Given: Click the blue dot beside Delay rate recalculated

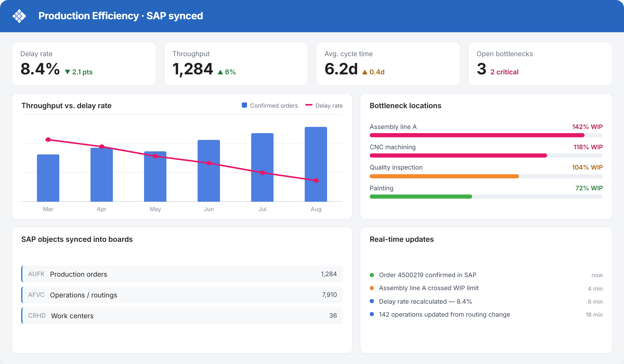Looking at the screenshot, I should (372, 301).
